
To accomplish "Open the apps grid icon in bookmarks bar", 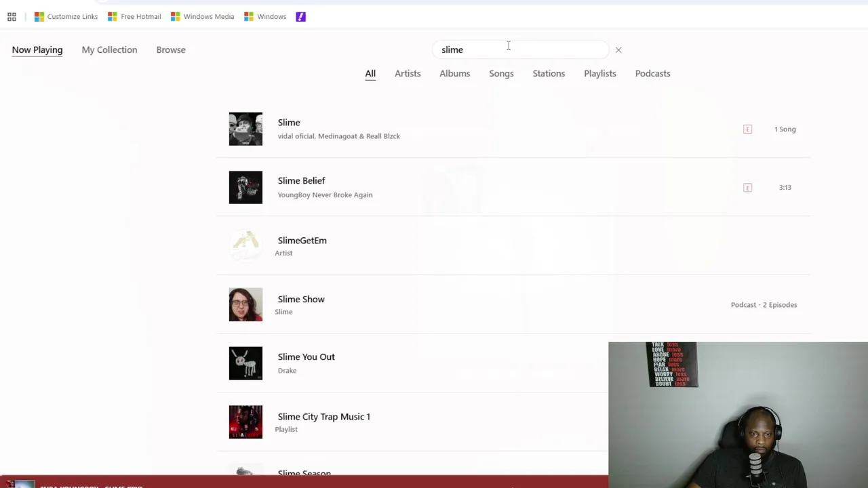I will coord(12,17).
